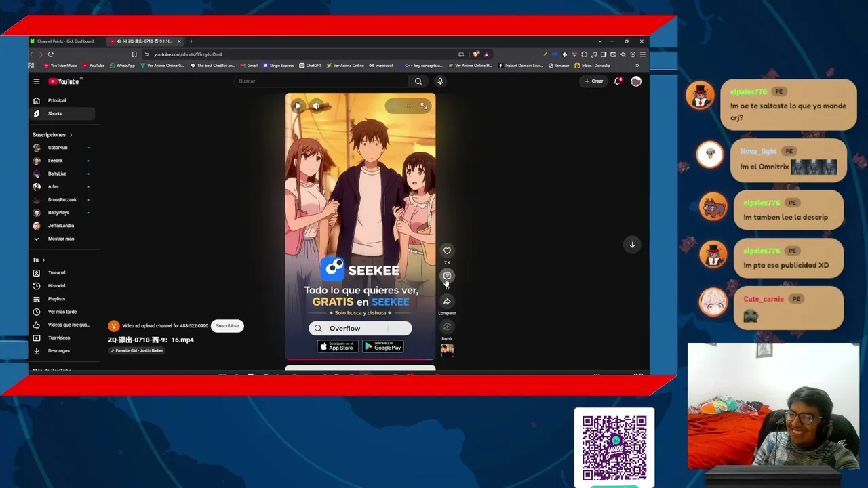Expand the Tú section chevron
Viewport: 868px width, 488px height.
[43, 260]
